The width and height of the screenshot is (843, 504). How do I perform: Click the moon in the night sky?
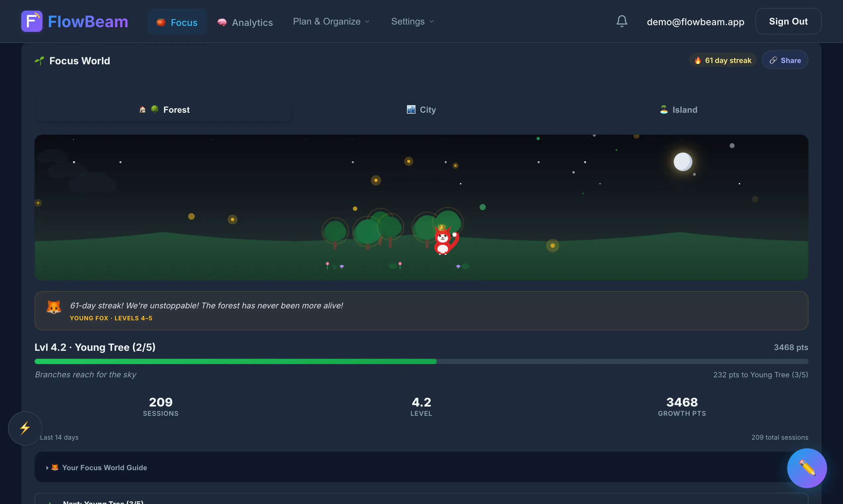(683, 162)
